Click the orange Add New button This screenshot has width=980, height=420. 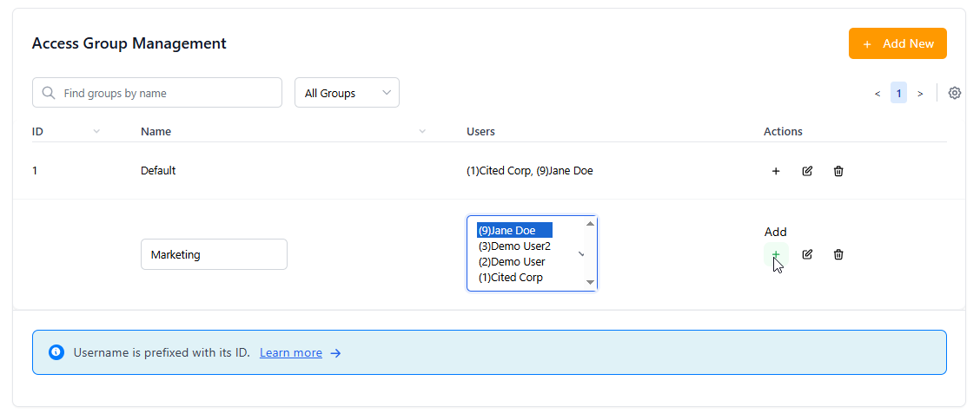897,43
